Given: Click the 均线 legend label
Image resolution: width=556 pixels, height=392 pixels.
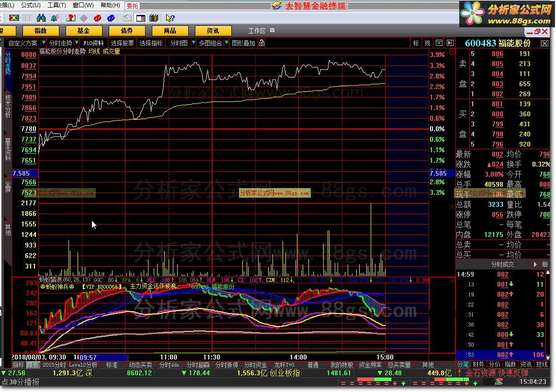Looking at the screenshot, I should point(94,51).
